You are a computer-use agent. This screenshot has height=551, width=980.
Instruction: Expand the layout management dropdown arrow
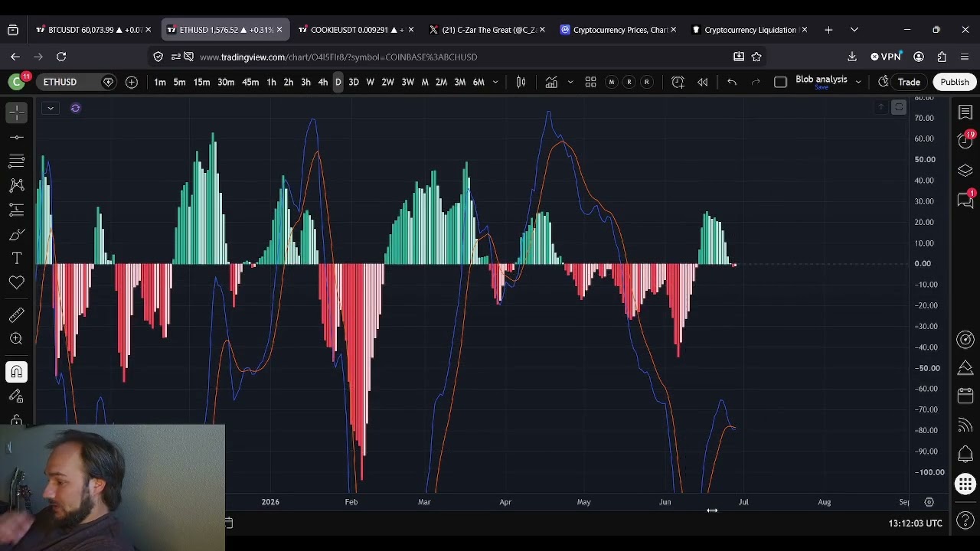click(x=858, y=82)
